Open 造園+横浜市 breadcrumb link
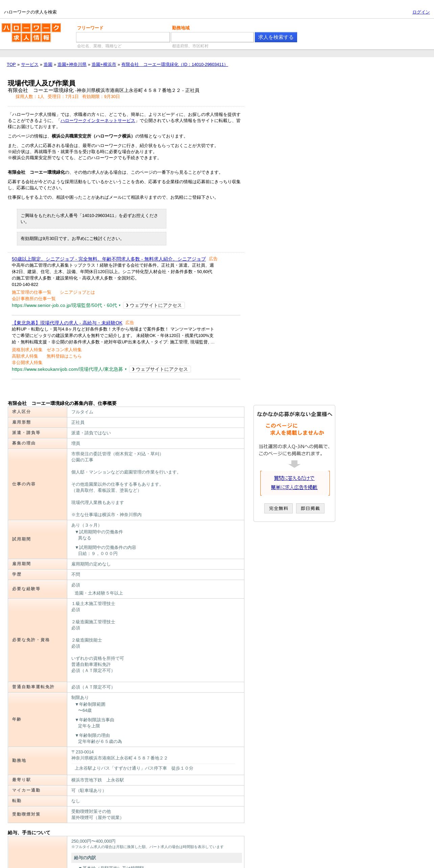Screen dimensions: 434x868 pyautogui.click(x=104, y=65)
